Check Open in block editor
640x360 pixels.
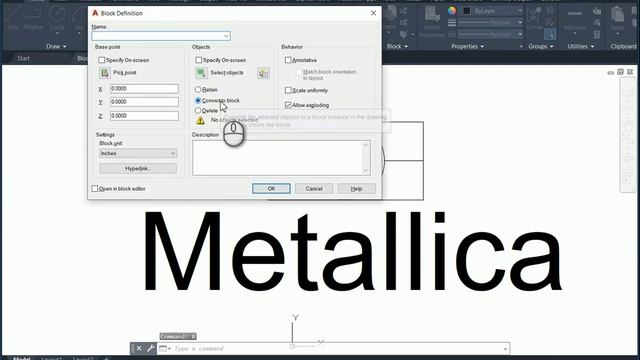(x=95, y=189)
